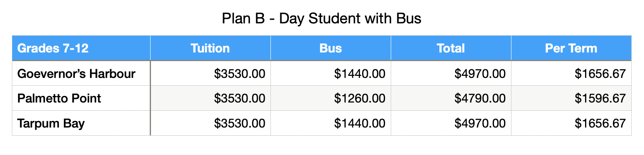This screenshot has width=644, height=155.
Task: Select Tarpum Bay bus cell $1440.00
Action: (x=331, y=123)
